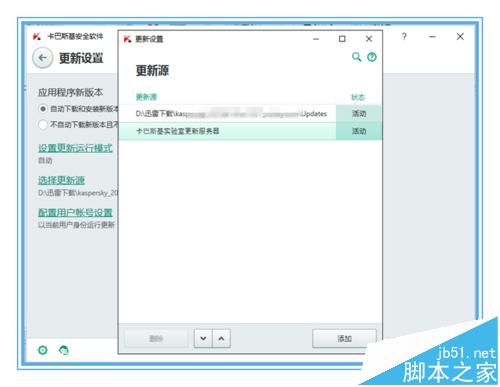Click the 更新源 column header
Image resolution: width=500 pixels, height=387 pixels.
146,97
